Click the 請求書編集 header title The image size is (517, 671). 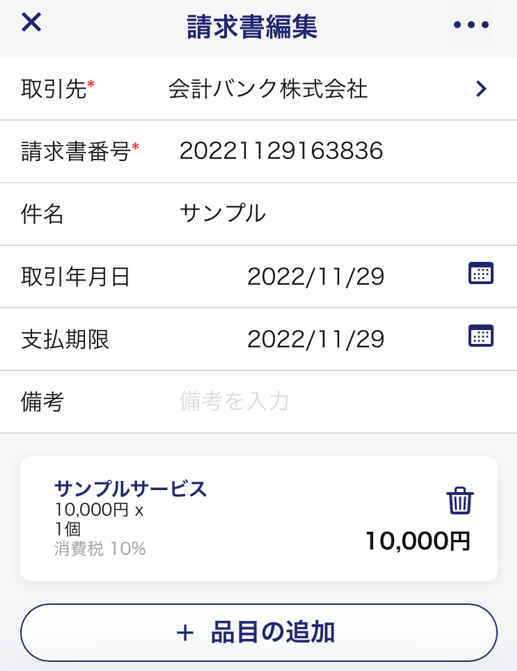point(252,27)
